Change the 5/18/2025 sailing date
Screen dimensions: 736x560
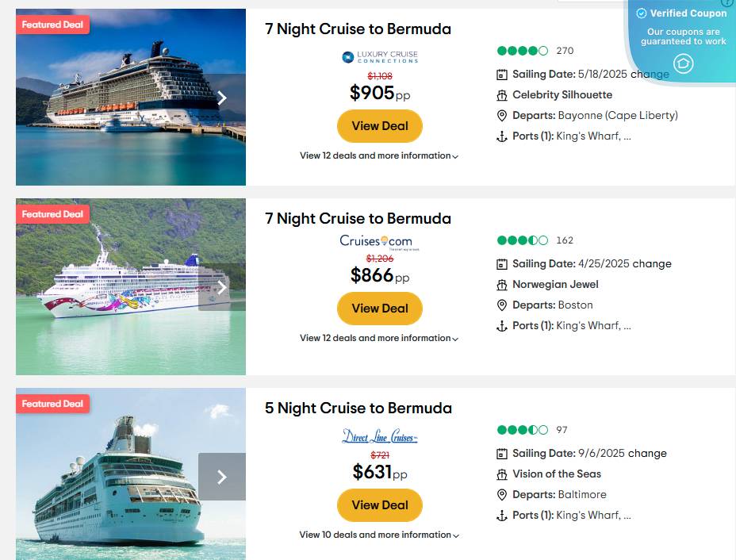(x=650, y=75)
